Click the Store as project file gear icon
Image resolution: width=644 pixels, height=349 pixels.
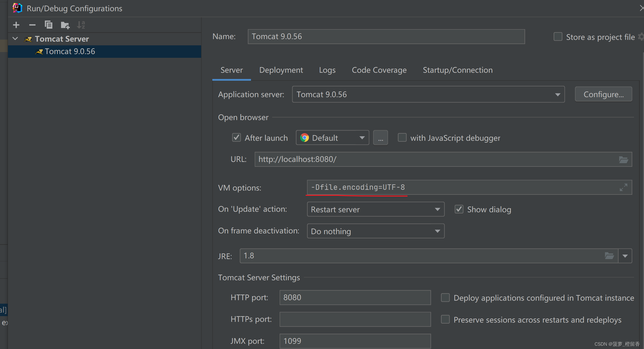[641, 37]
